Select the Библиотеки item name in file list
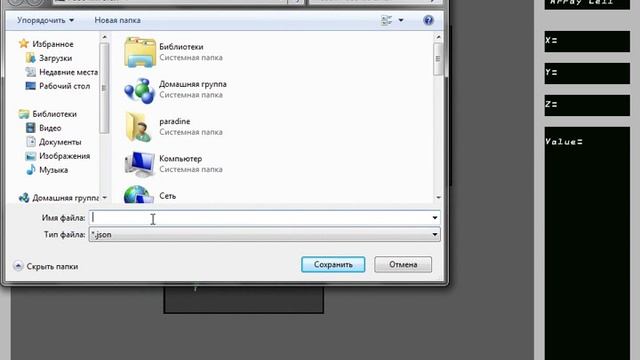The height and width of the screenshot is (360, 640). click(x=181, y=47)
